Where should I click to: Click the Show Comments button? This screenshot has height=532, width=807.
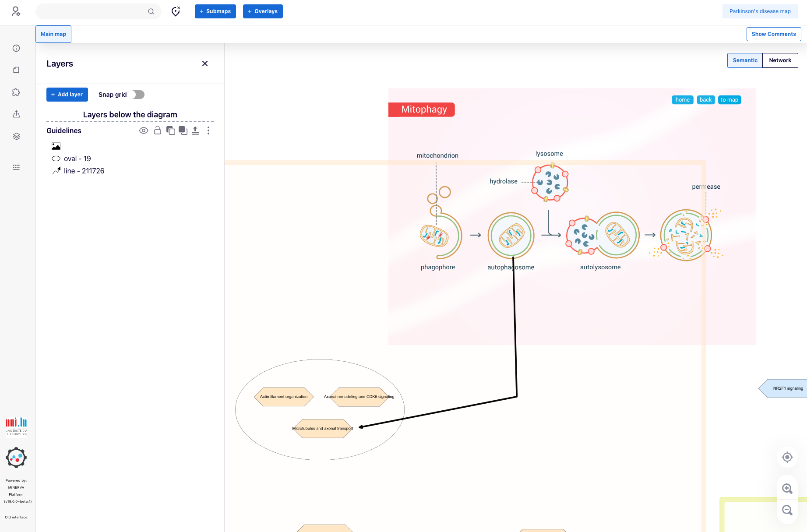[773, 34]
